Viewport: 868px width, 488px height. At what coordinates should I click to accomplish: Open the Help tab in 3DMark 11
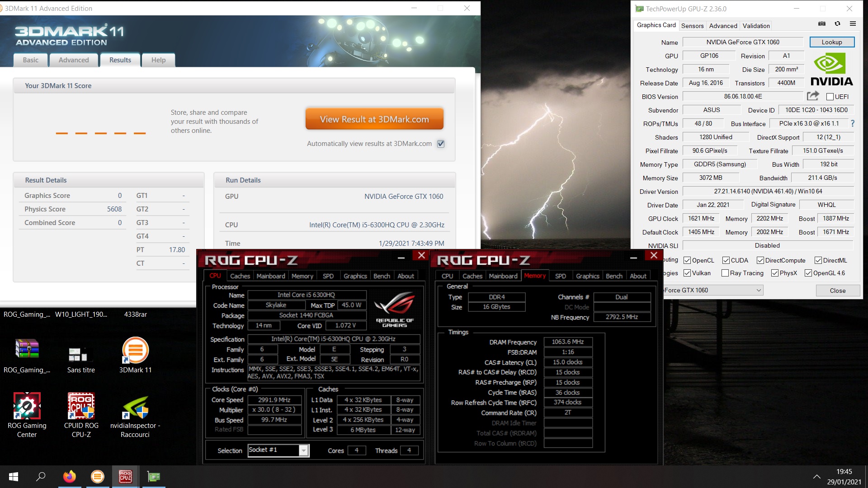coord(158,60)
